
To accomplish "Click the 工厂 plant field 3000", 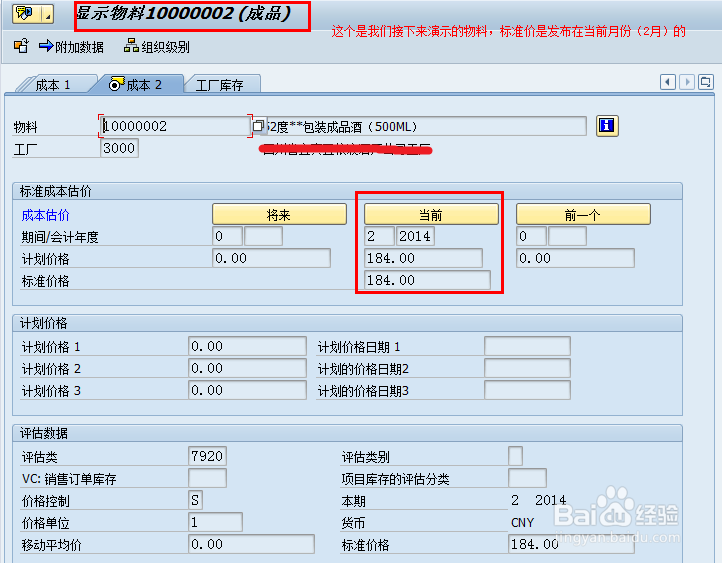I will click(119, 148).
